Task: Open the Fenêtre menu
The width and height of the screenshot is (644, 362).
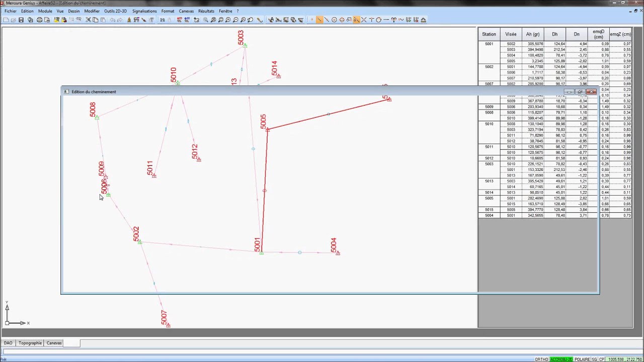Action: 225,11
